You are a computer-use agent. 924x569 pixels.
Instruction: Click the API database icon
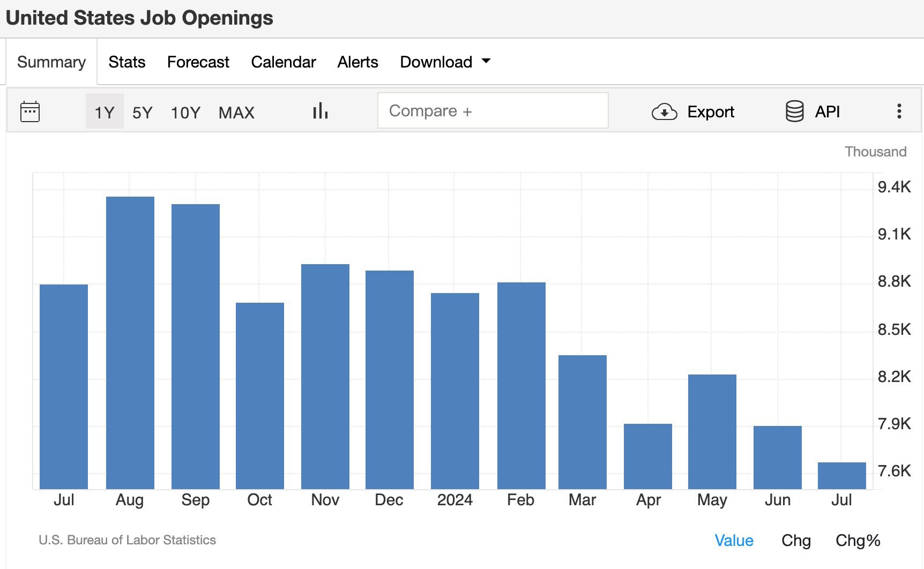click(794, 111)
